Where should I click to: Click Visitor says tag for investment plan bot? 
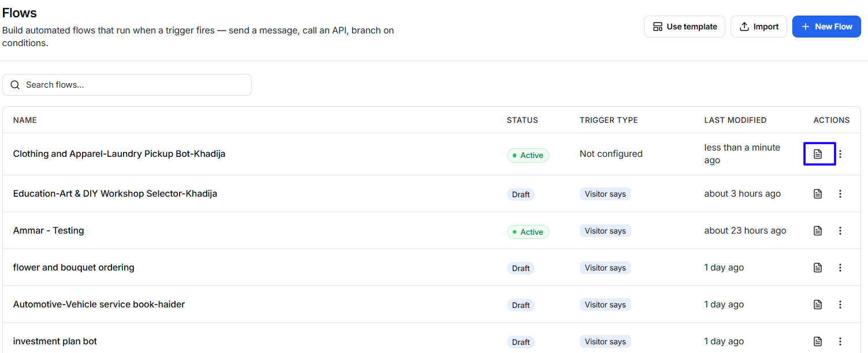point(605,341)
